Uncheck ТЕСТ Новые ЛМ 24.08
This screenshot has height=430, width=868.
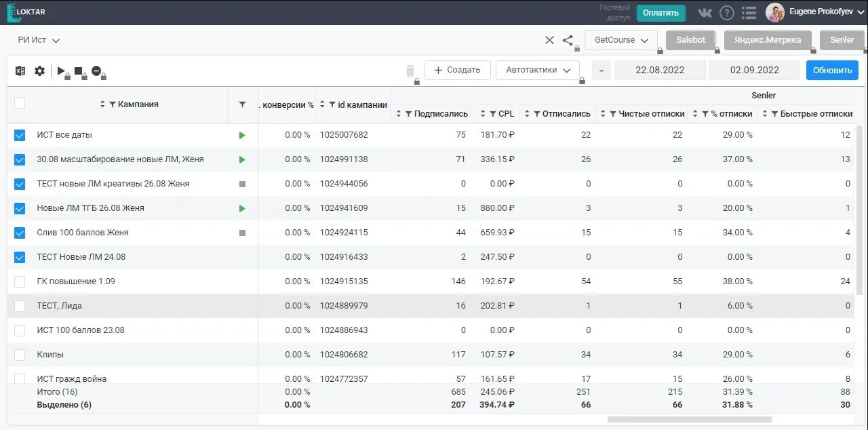(x=20, y=257)
